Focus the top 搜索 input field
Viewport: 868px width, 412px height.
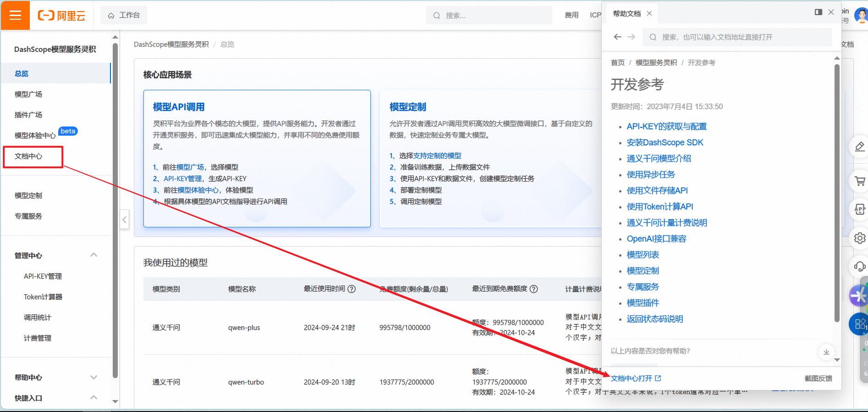click(x=489, y=15)
